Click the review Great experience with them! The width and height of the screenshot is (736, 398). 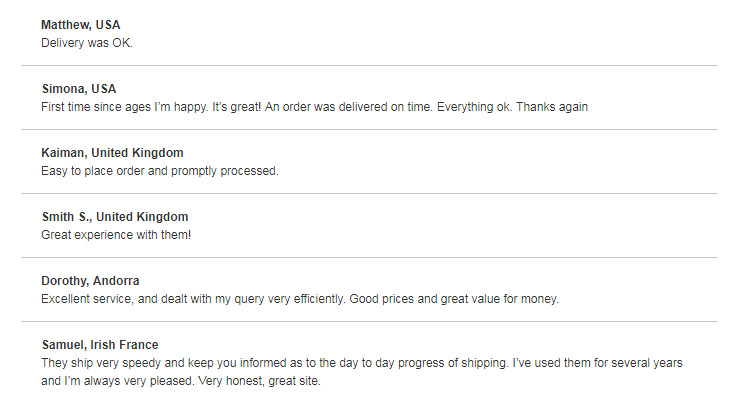tap(116, 235)
